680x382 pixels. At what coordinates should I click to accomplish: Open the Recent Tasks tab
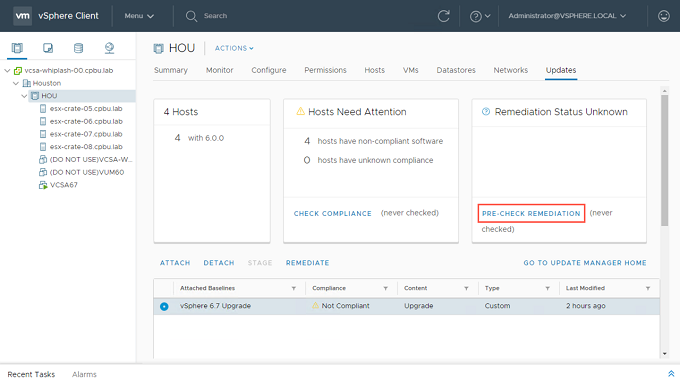(x=31, y=374)
